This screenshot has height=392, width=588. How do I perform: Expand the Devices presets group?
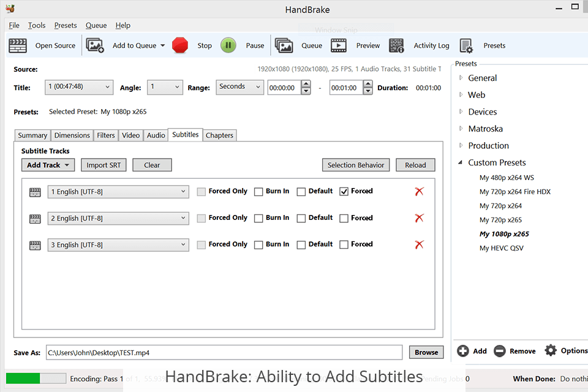tap(461, 111)
